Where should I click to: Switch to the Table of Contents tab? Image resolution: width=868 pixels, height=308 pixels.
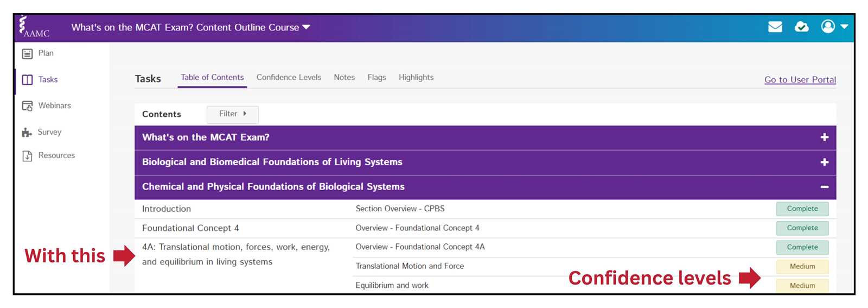(x=212, y=78)
